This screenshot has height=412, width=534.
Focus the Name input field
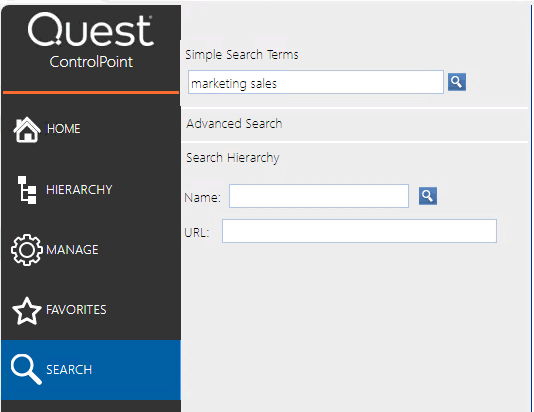pyautogui.click(x=319, y=196)
